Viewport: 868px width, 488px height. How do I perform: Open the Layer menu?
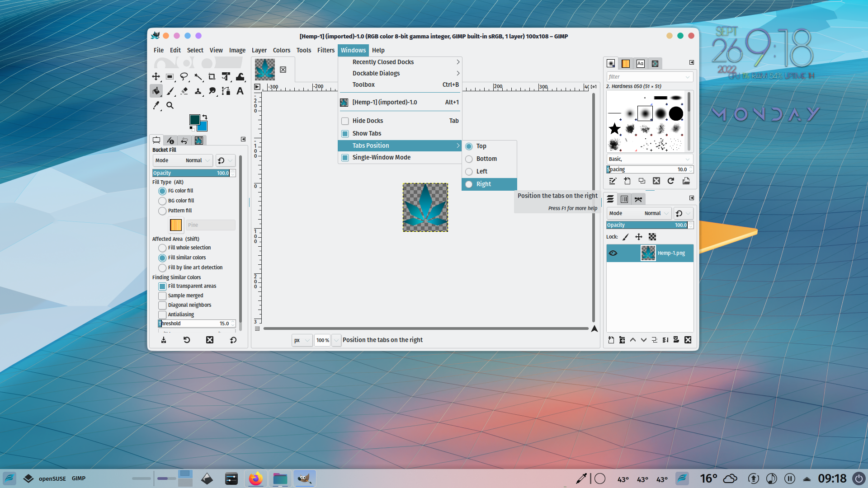coord(259,50)
